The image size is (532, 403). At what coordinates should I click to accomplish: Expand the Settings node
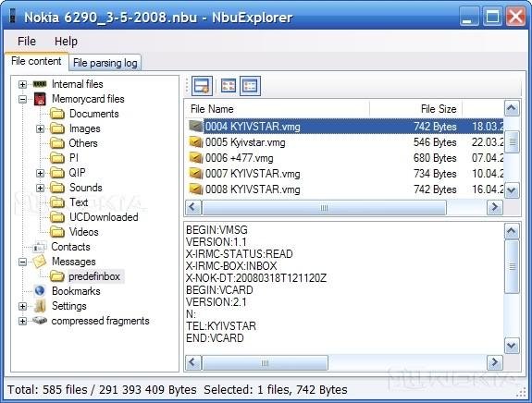[x=22, y=306]
